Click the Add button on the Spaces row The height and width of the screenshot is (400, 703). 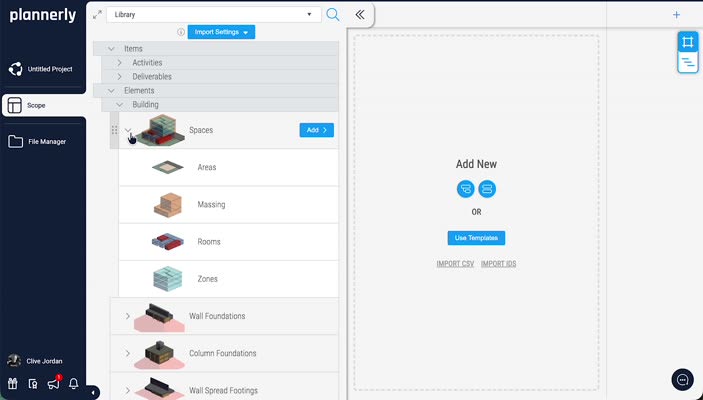[317, 130]
